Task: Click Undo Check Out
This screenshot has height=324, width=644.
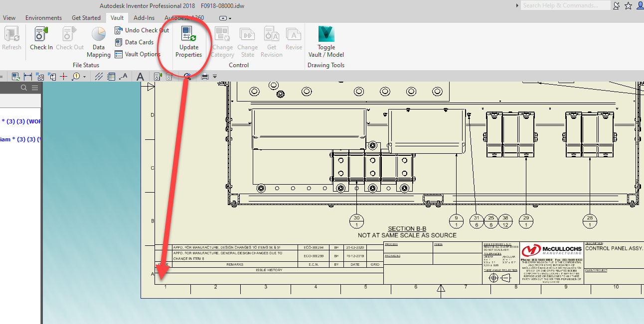Action: [x=142, y=30]
